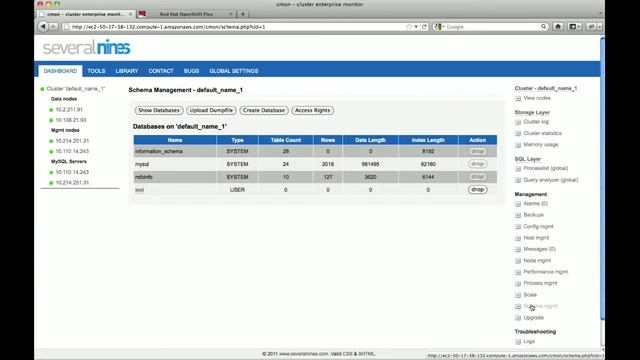
Task: Go back with the browser back arrow
Action: pos(43,27)
